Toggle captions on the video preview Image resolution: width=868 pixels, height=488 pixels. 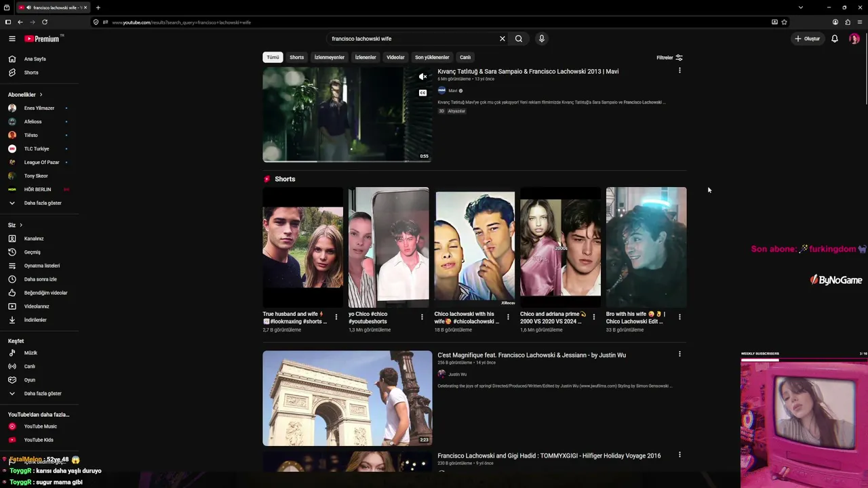click(x=422, y=93)
